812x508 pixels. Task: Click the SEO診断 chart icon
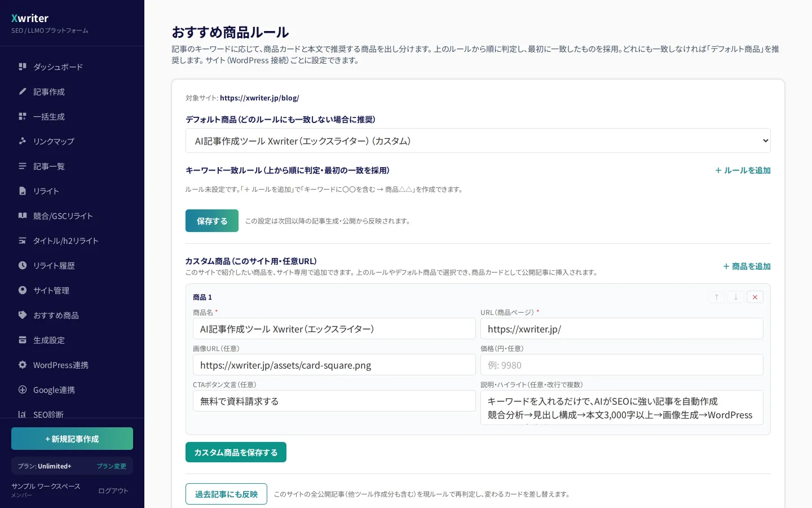point(23,414)
